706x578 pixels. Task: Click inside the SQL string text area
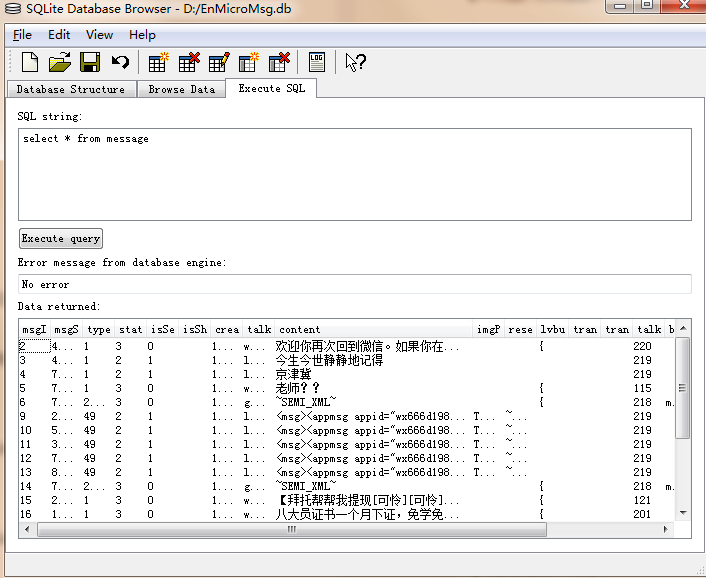[x=355, y=175]
